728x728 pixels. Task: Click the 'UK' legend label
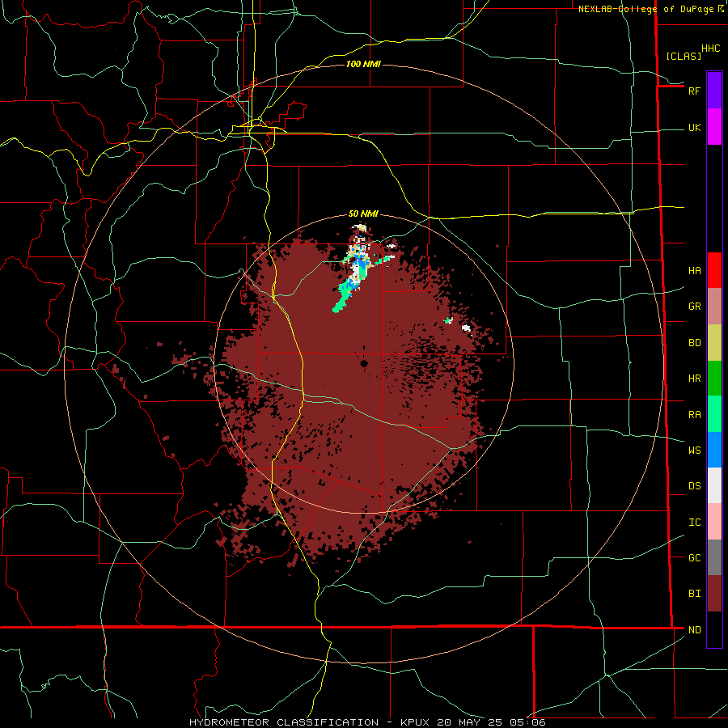(x=694, y=128)
